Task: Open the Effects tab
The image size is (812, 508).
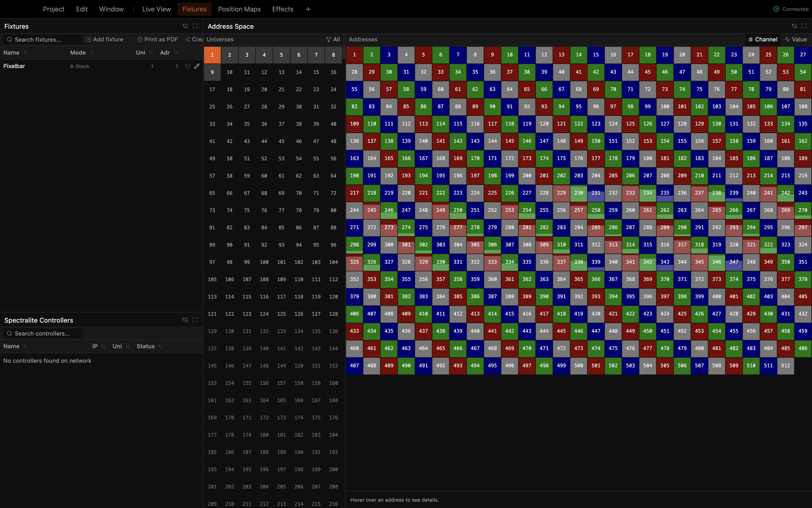Action: [x=282, y=9]
